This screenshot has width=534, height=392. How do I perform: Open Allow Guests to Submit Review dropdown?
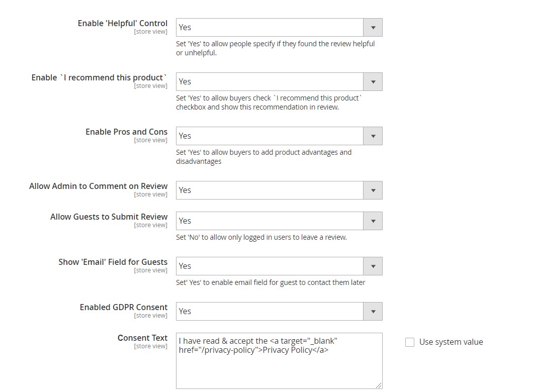(x=279, y=221)
